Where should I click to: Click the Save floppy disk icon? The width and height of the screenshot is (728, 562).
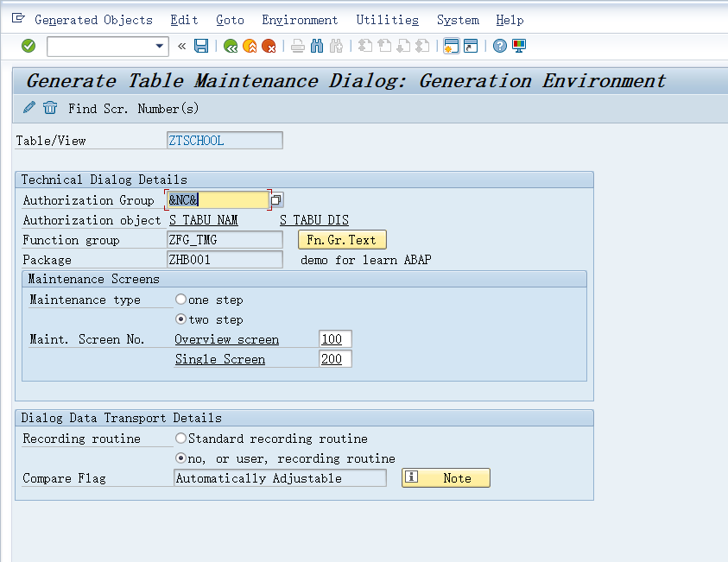(x=201, y=46)
